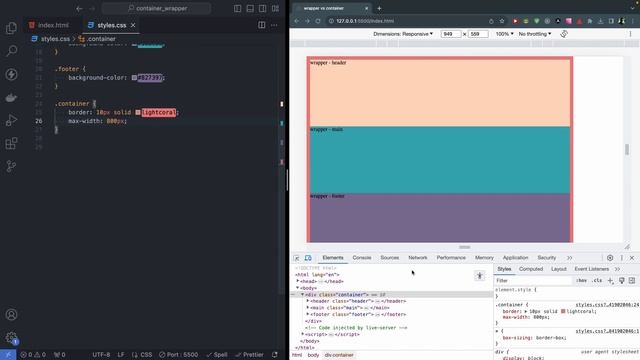640x360 pixels.
Task: Click LF end of line in status bar
Action: [121, 355]
